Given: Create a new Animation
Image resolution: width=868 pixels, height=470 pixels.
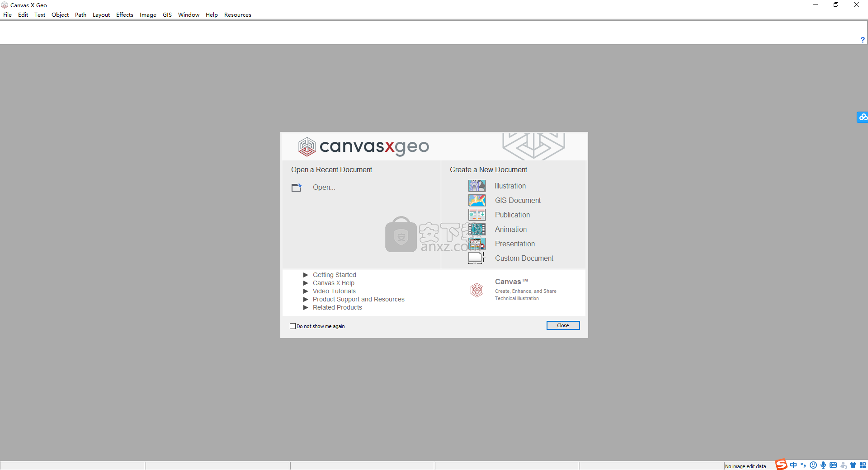Looking at the screenshot, I should [511, 229].
